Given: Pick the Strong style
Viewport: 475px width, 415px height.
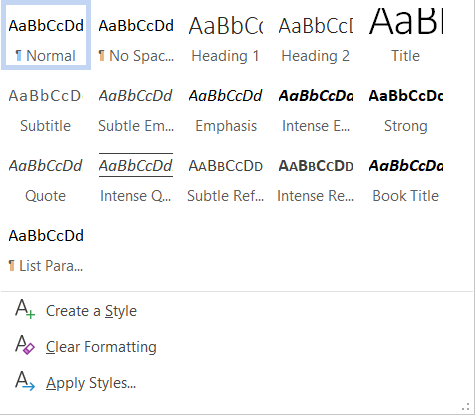Looking at the screenshot, I should coord(406,105).
